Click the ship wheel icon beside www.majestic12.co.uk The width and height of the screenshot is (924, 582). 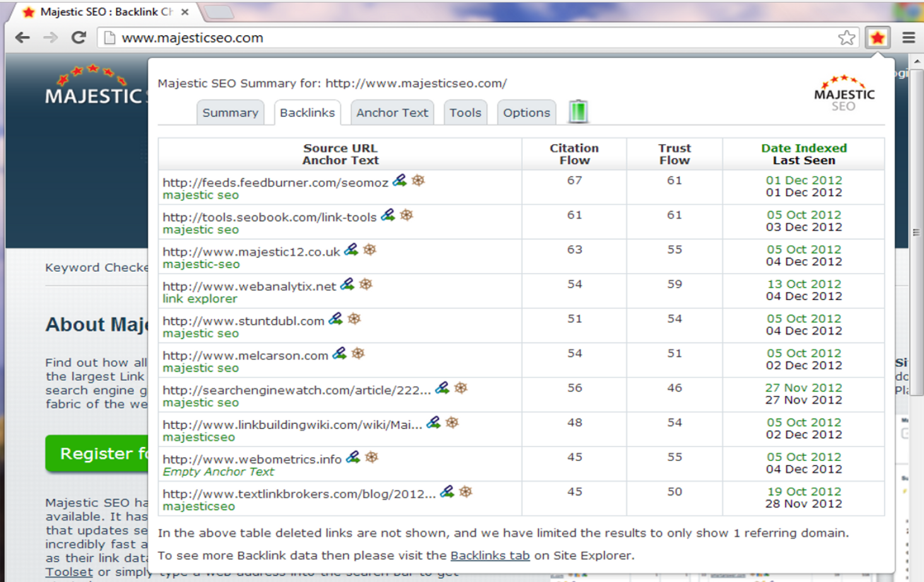tap(370, 250)
